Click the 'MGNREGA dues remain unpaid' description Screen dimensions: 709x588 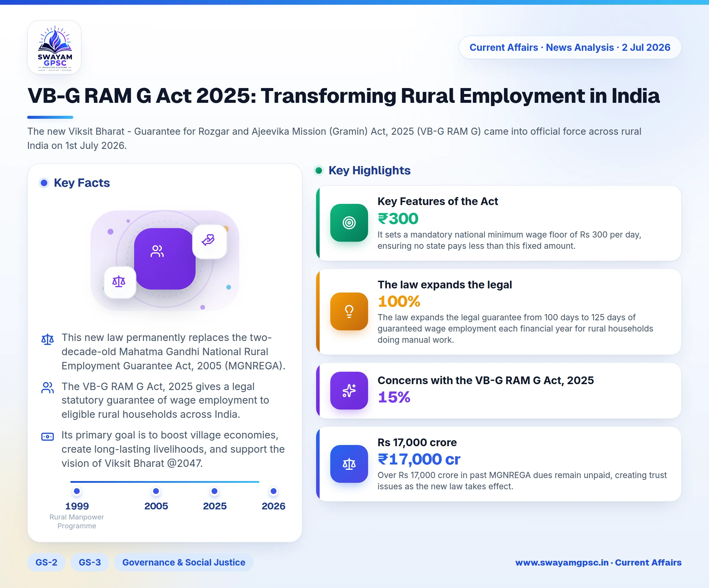(522, 481)
